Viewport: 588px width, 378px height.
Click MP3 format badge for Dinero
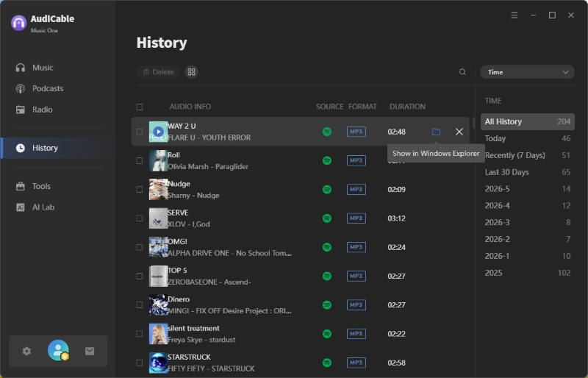(356, 305)
